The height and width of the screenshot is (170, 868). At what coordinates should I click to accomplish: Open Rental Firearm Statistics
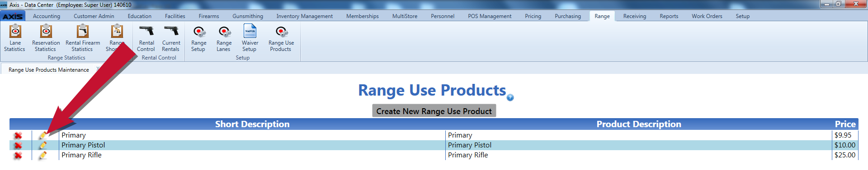[x=83, y=38]
